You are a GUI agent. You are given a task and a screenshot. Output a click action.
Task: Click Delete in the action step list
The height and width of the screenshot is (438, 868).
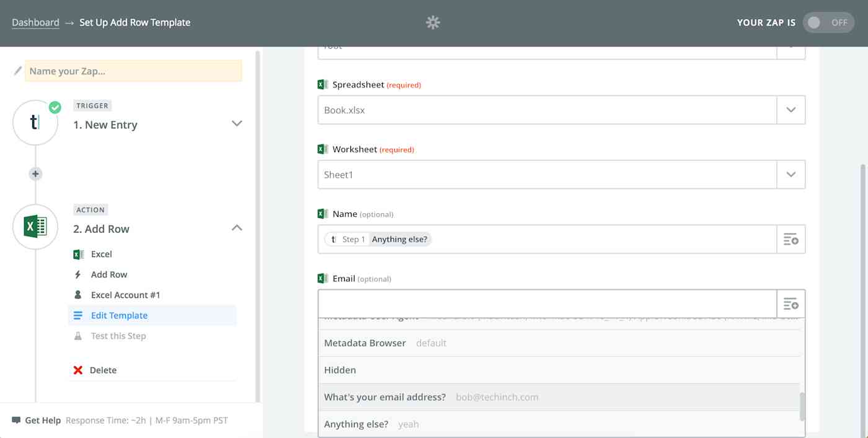(x=103, y=370)
